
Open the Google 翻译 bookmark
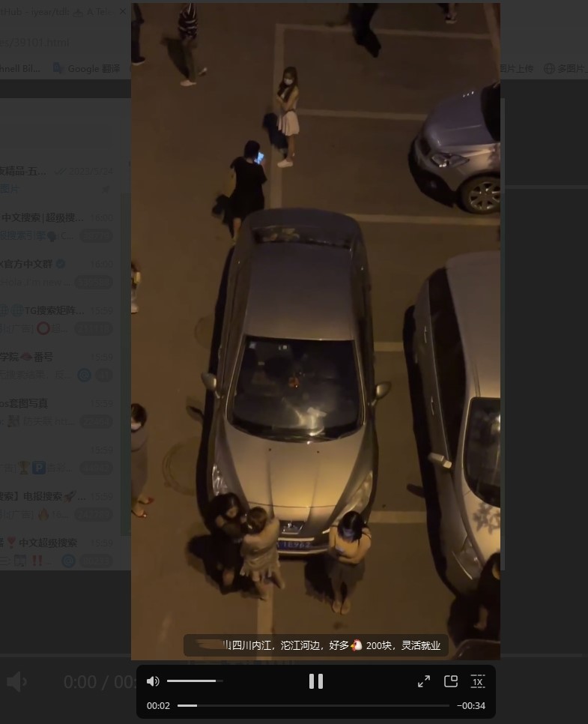tap(87, 68)
